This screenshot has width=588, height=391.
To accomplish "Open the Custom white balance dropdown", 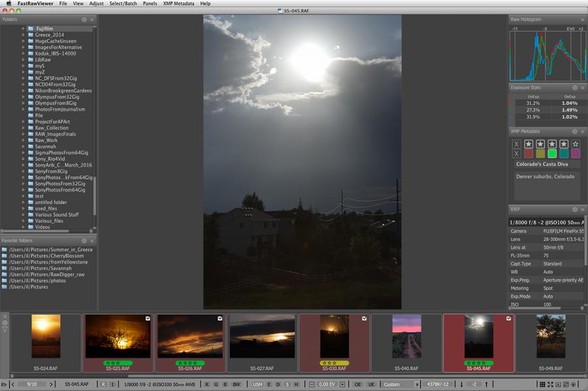I will pyautogui.click(x=400, y=384).
